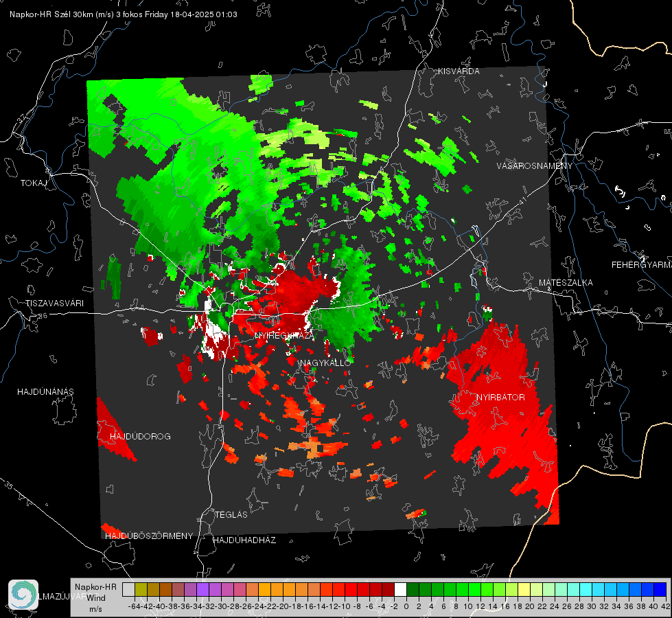Click the 42 value on wind scale
Screen dimensions: 672x618
pyautogui.click(x=665, y=606)
